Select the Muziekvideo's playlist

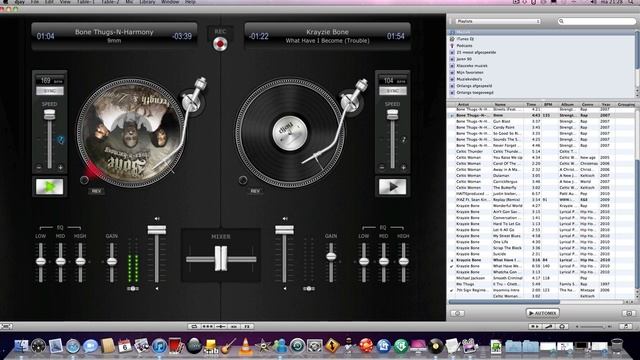point(469,79)
